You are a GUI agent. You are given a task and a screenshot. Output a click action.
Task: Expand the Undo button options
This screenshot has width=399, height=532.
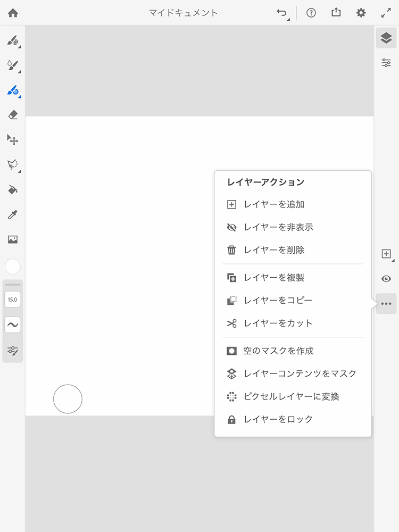coord(282,14)
